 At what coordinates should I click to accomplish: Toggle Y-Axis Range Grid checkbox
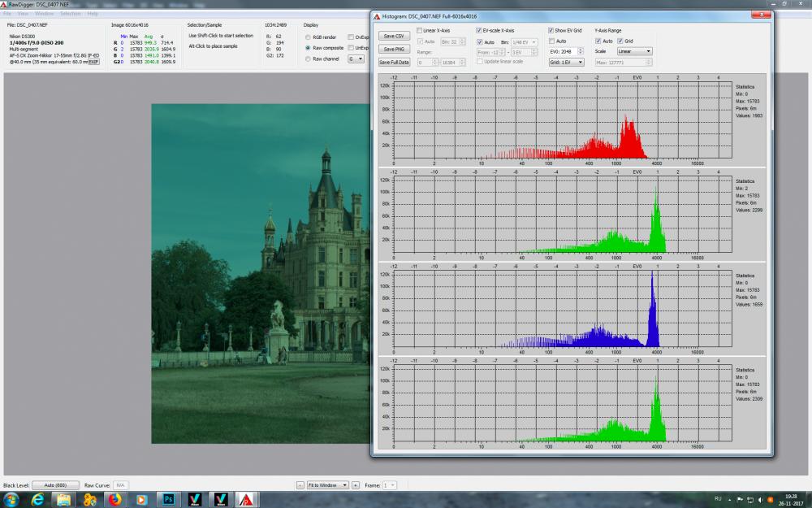620,41
